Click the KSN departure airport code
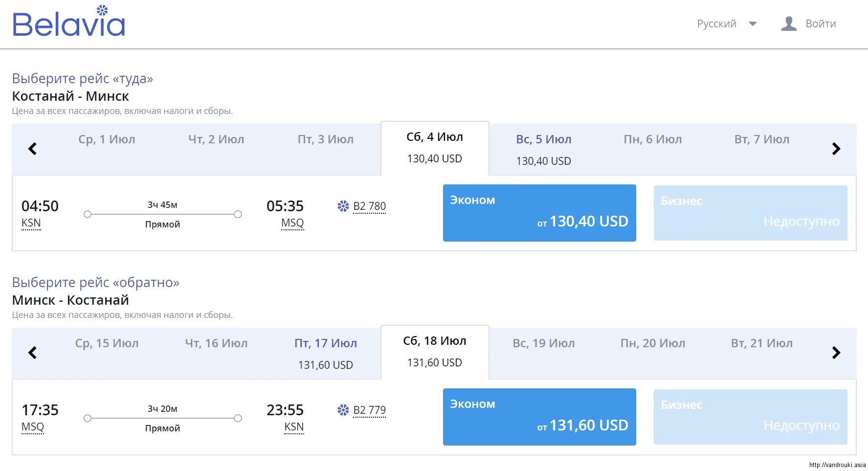This screenshot has width=868, height=471. 31,223
